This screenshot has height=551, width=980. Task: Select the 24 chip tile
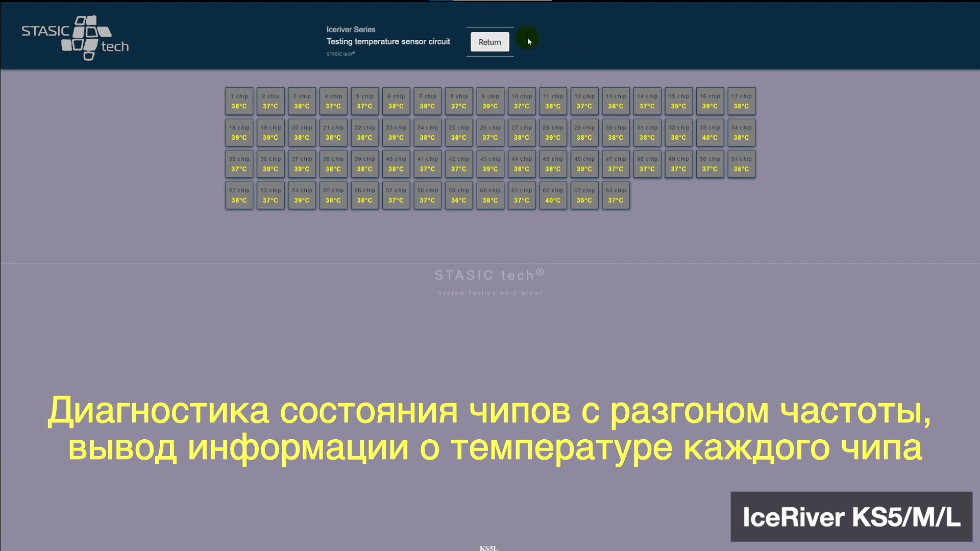pyautogui.click(x=427, y=133)
